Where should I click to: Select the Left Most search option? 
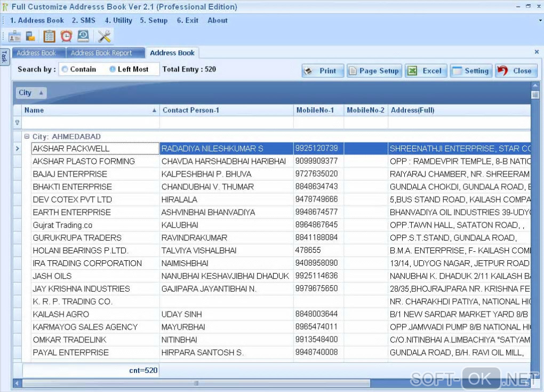[x=113, y=69]
